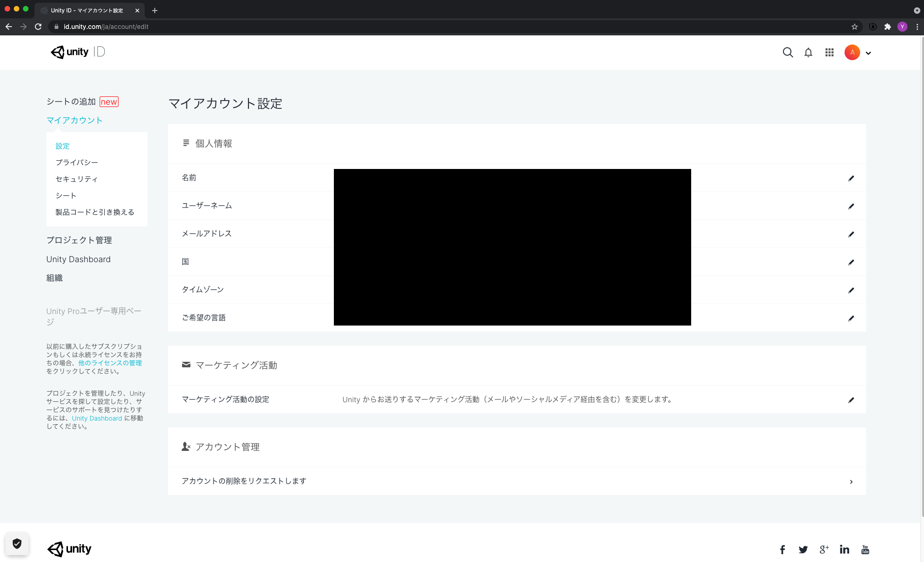924x562 pixels.
Task: Open プライバシー in sidebar submenu
Action: point(77,163)
